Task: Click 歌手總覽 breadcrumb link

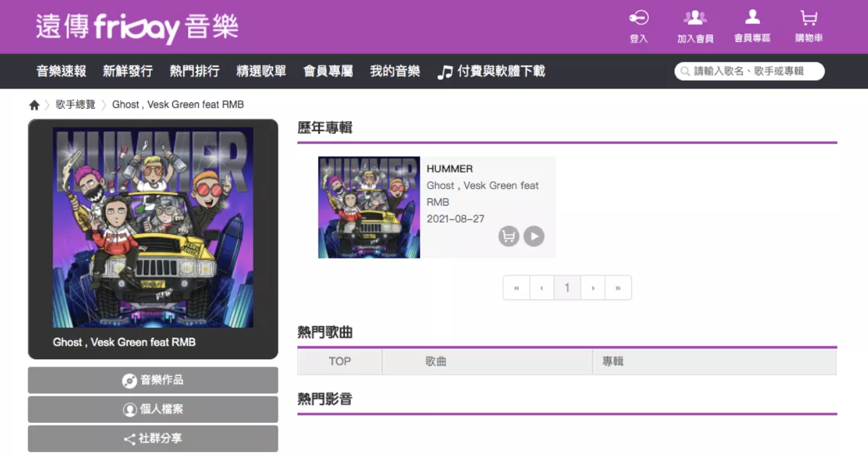Action: (x=75, y=105)
